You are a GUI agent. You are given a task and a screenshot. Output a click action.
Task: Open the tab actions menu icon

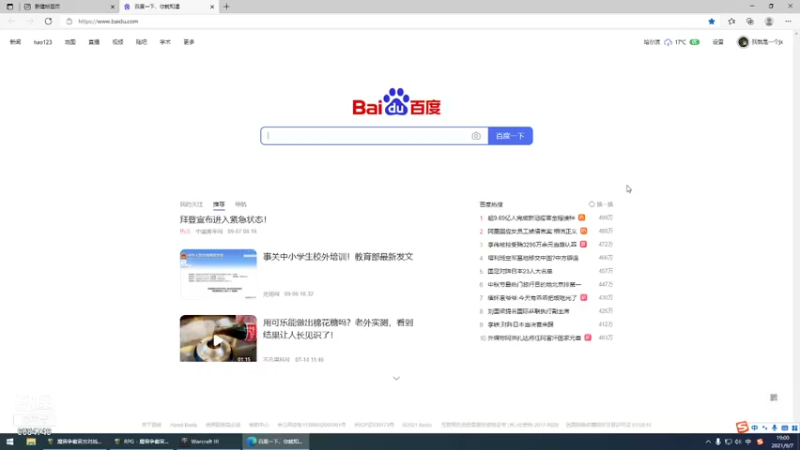10,7
